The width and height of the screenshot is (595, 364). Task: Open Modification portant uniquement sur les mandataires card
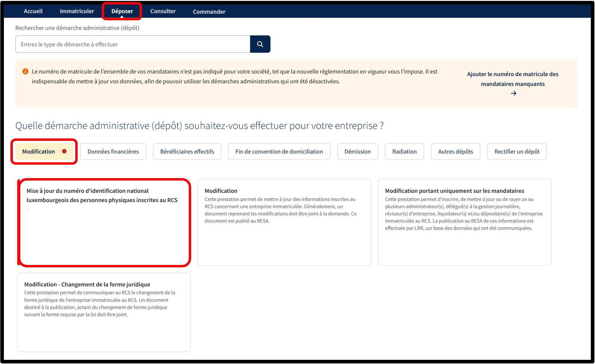(464, 222)
